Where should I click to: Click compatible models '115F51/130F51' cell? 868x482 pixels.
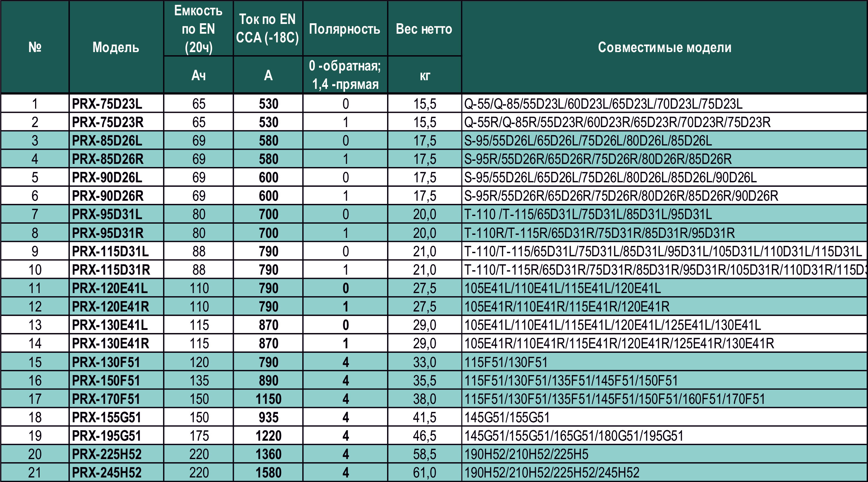664,362
